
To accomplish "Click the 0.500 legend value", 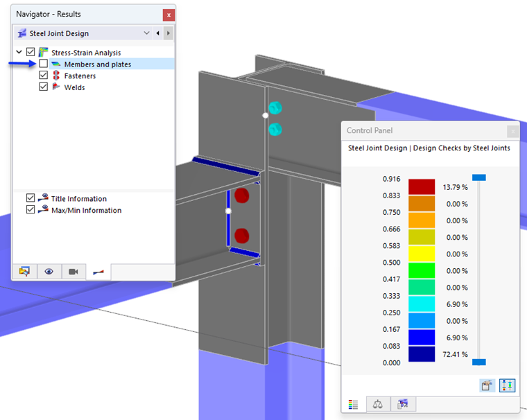I will coord(392,263).
